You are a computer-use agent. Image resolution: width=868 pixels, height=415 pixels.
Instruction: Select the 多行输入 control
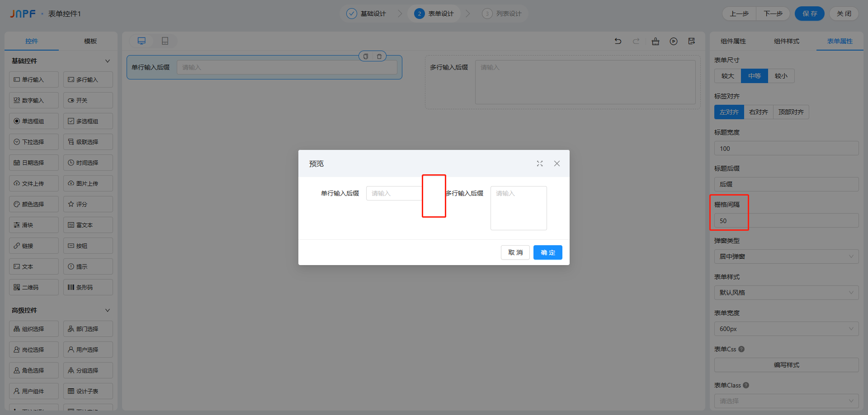point(88,79)
